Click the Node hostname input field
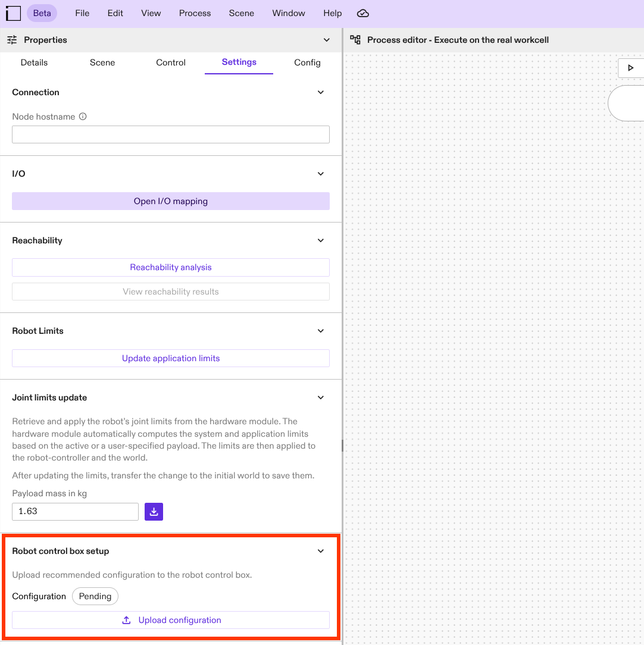The image size is (644, 645). 171,134
